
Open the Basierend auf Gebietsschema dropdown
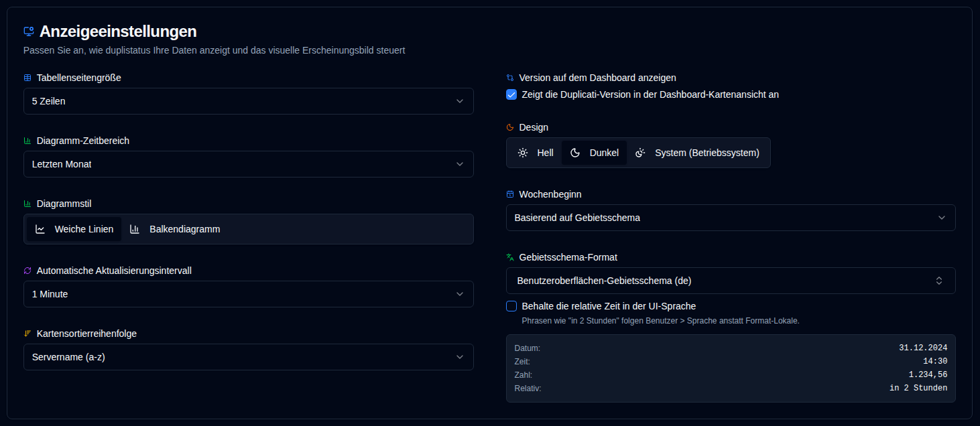point(731,218)
